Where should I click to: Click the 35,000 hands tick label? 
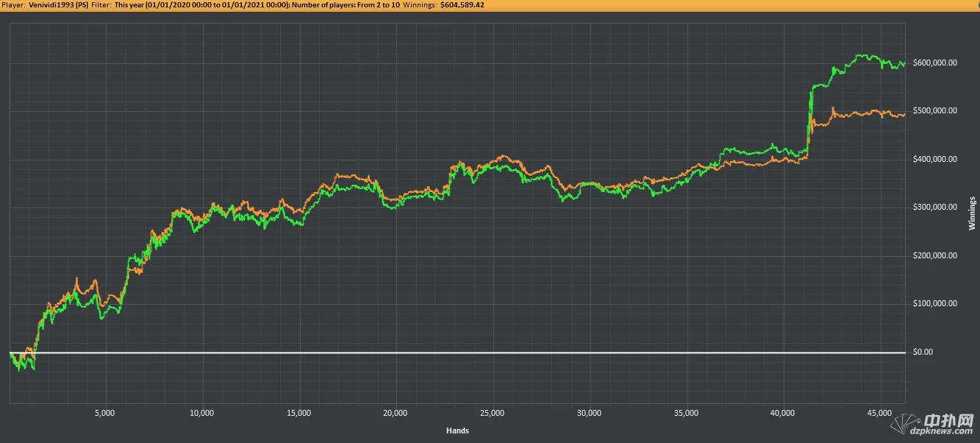coord(687,413)
